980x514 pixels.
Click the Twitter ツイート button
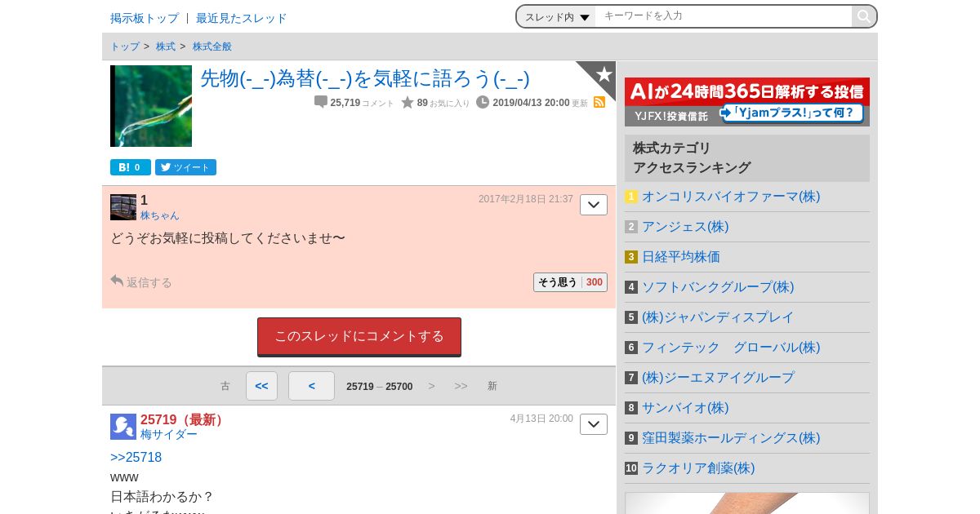click(x=185, y=167)
